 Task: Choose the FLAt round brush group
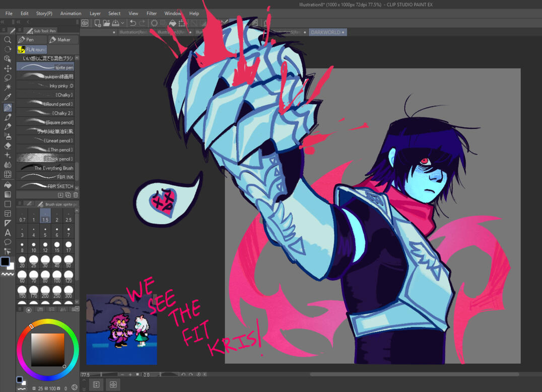click(x=32, y=49)
